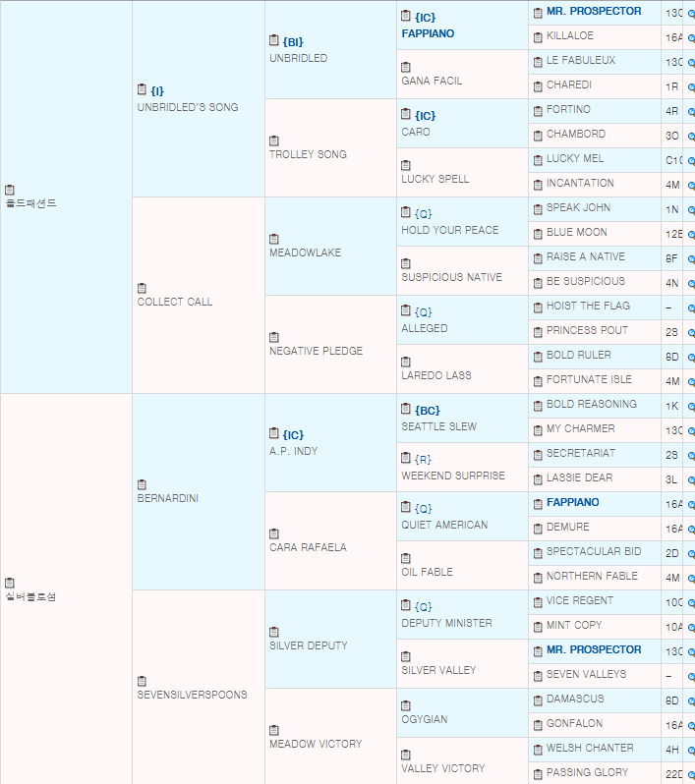695x784 pixels.
Task: Click the clipboard icon beside SPECTACULAR BID
Action: pyautogui.click(x=538, y=553)
